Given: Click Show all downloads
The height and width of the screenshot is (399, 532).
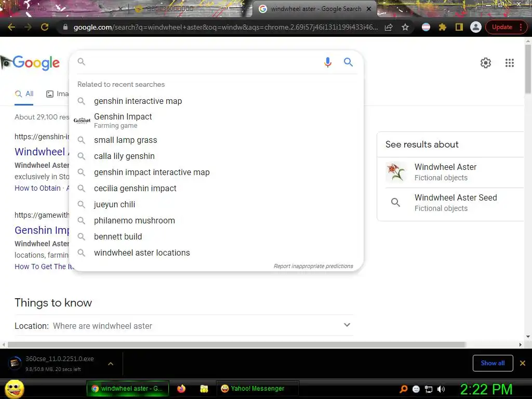Looking at the screenshot, I should tap(493, 363).
